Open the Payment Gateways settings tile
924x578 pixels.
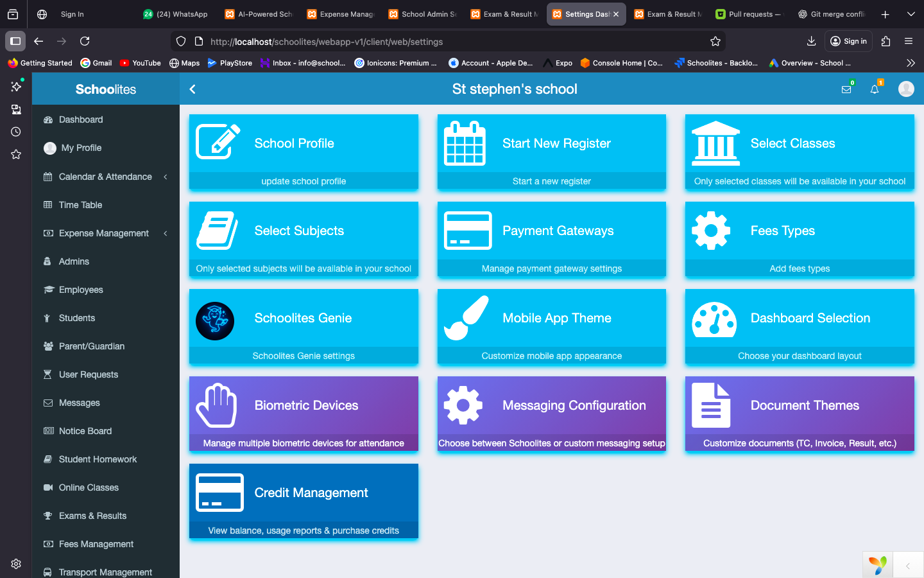pyautogui.click(x=551, y=240)
